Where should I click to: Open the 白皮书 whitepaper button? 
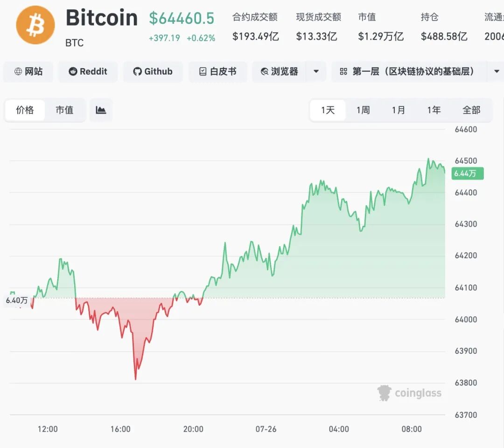point(217,71)
